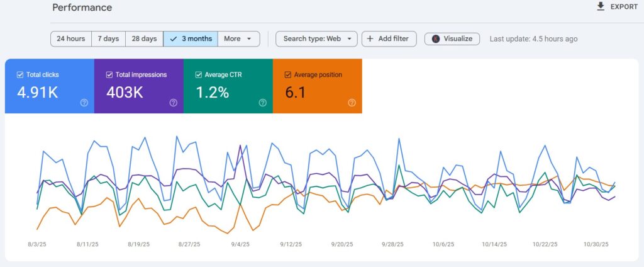Click the round Visualize logo icon
644x267 pixels.
pyautogui.click(x=436, y=38)
